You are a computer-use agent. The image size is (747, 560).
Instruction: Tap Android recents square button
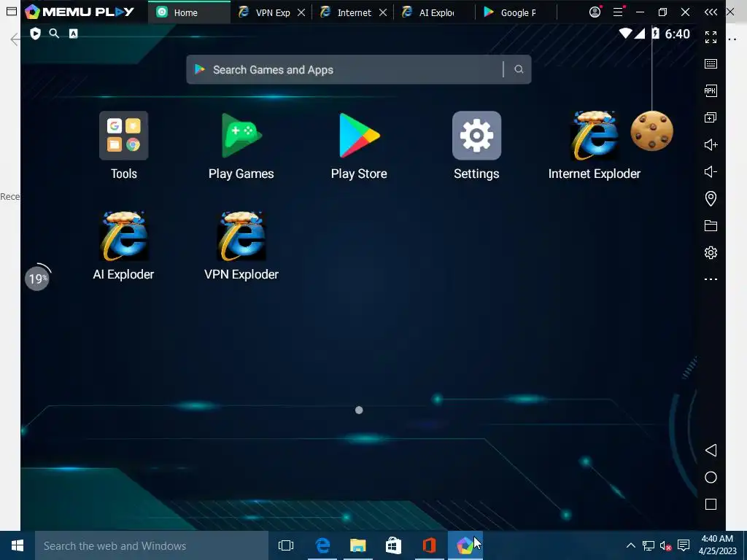(x=711, y=505)
